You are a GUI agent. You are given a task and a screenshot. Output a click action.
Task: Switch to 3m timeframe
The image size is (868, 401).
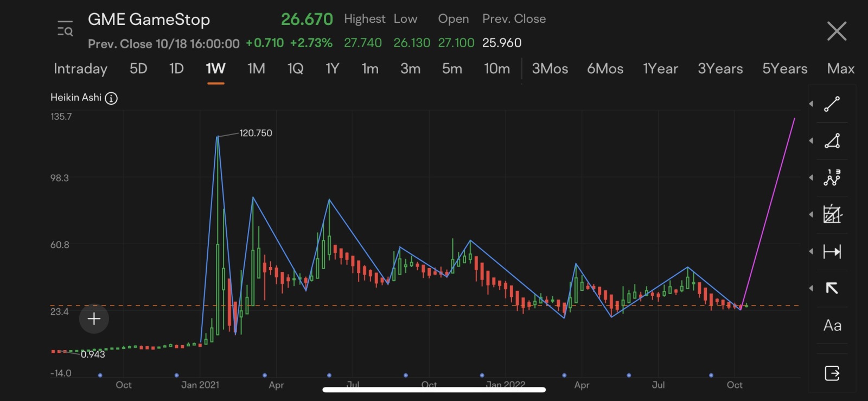[410, 68]
